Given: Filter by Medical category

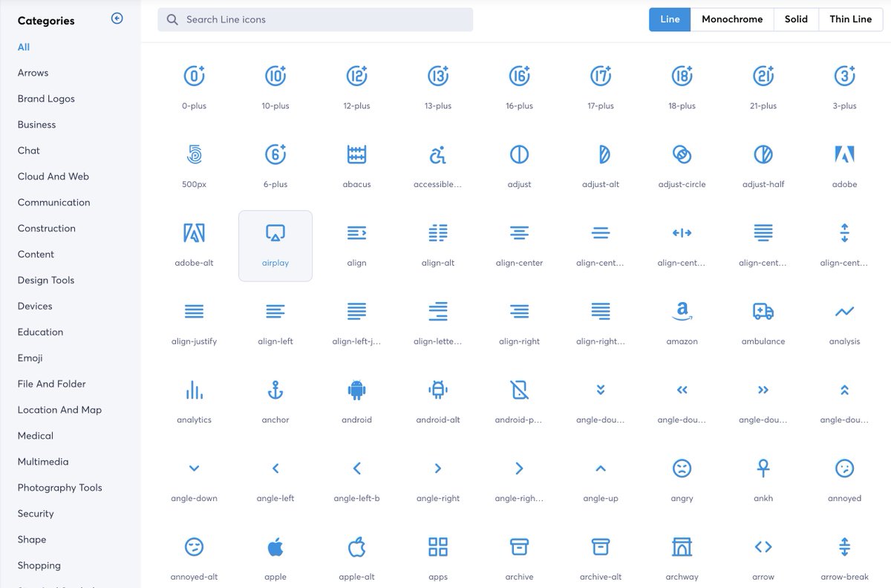Looking at the screenshot, I should [36, 436].
